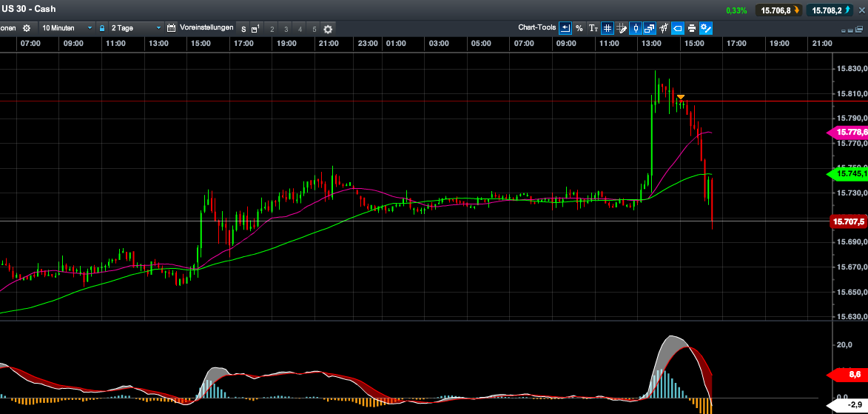Viewport: 868px width, 414px height.
Task: Click the green 0,33% change value
Action: 737,10
